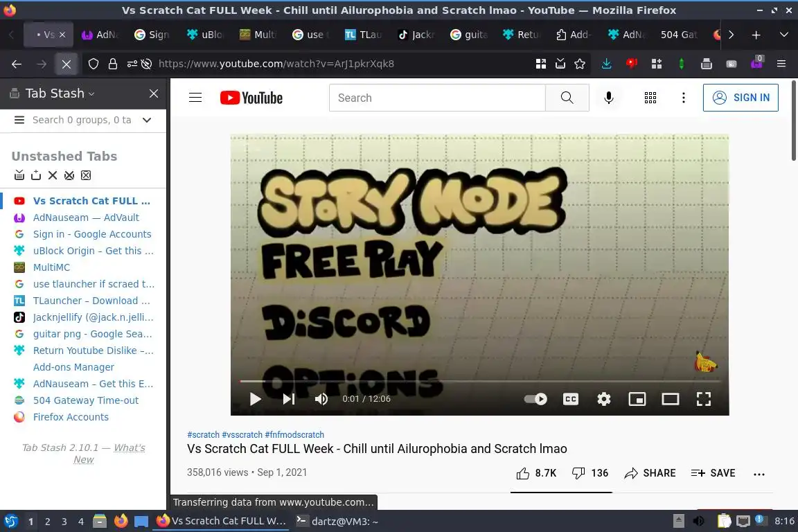The width and height of the screenshot is (798, 532).
Task: Bookmark this page with star
Action: (x=580, y=64)
